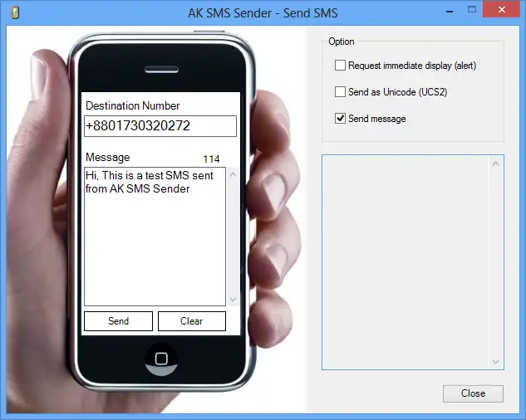Screen dimensions: 526x420
Task: Click the Destination Number input field
Action: coord(160,126)
